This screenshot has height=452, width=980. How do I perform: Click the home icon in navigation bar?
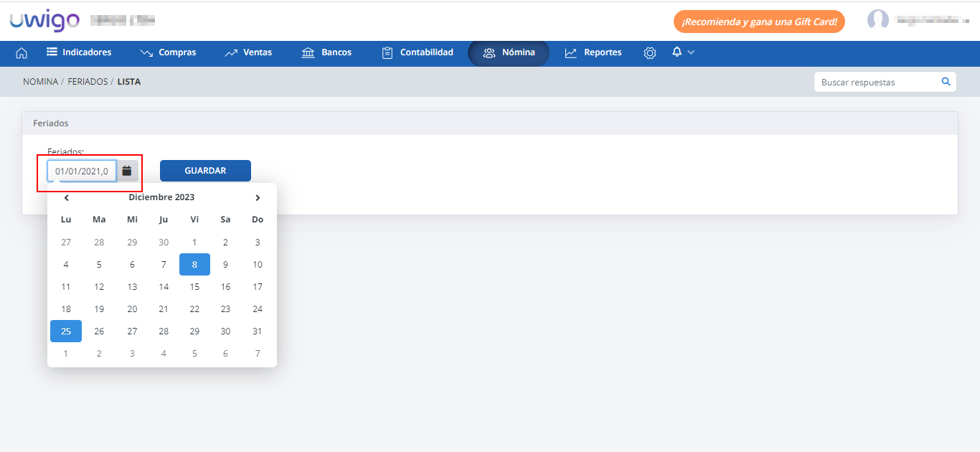(x=22, y=53)
